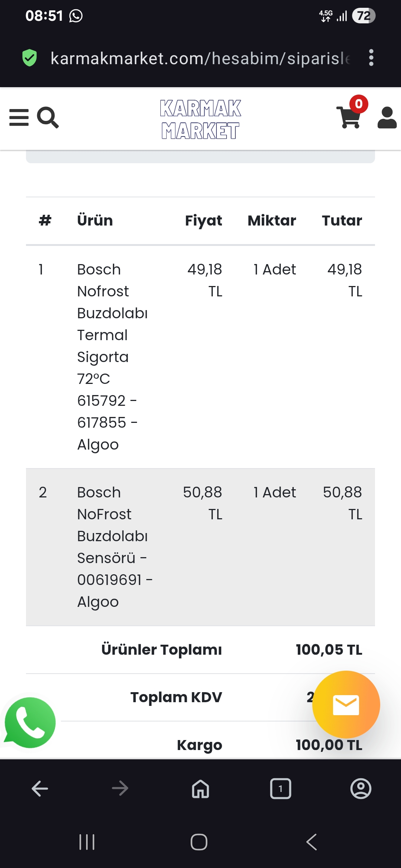
Task: Go to browser home page
Action: (x=200, y=789)
